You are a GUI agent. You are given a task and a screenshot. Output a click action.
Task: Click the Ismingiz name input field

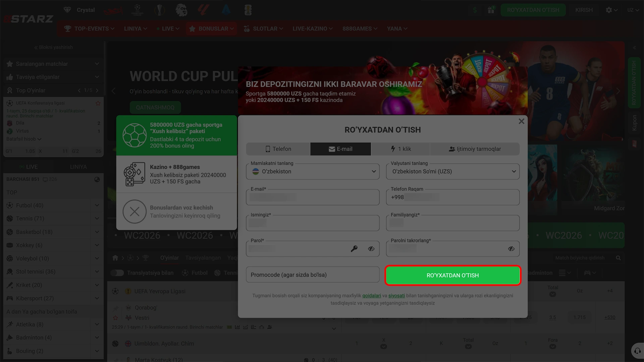pos(313,223)
